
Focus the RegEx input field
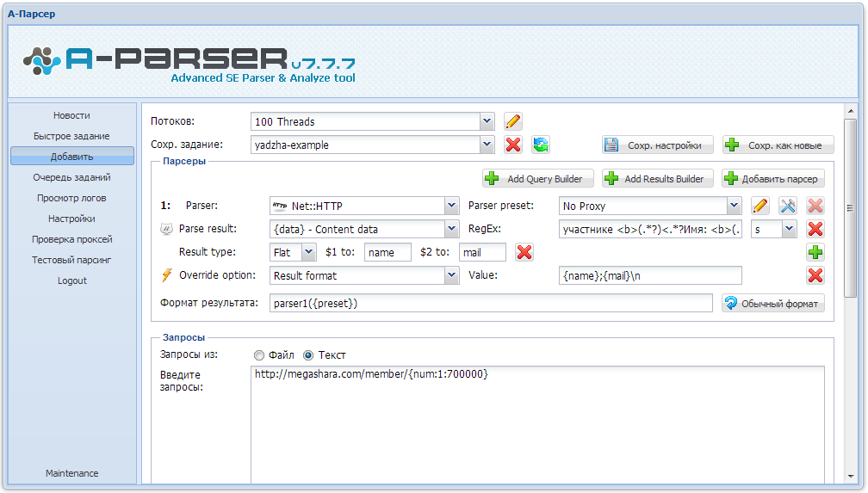tap(650, 229)
